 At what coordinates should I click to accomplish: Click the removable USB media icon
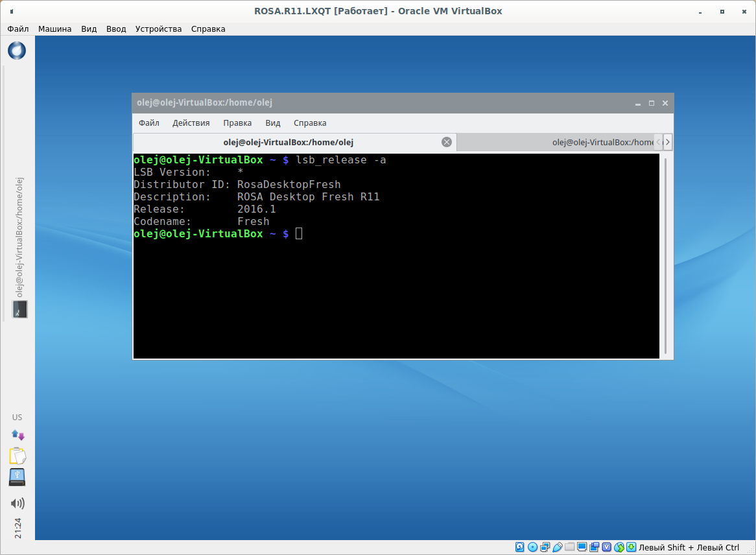[x=18, y=477]
